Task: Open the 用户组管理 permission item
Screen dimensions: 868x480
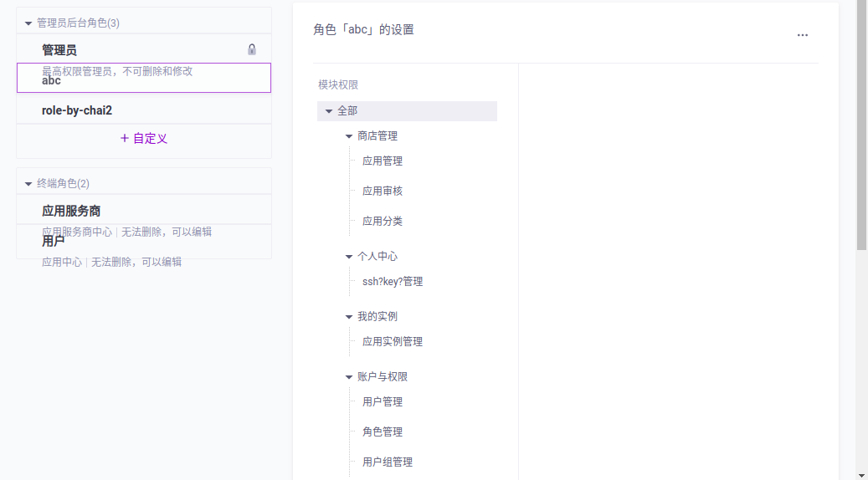Action: [x=388, y=462]
